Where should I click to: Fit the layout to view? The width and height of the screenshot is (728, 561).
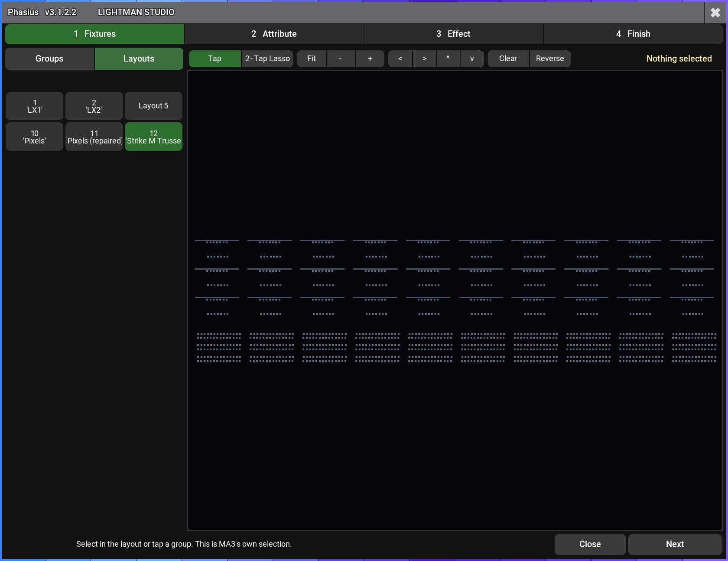tap(312, 59)
